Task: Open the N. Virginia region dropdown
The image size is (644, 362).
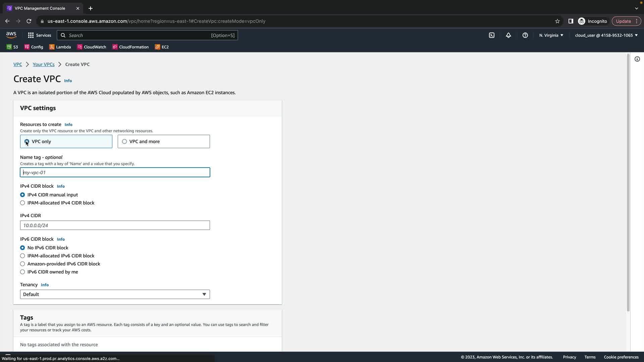Action: click(551, 35)
